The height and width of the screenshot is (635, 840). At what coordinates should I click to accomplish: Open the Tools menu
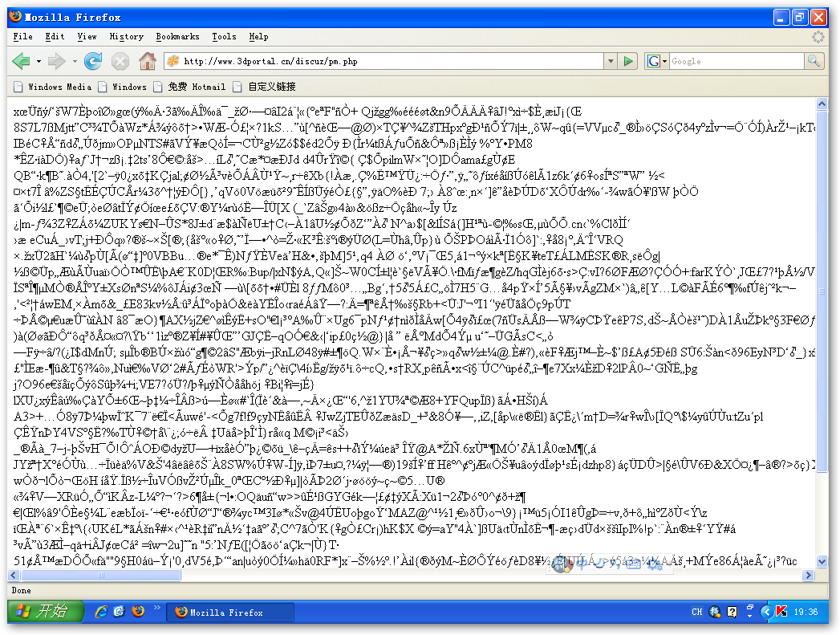point(224,36)
